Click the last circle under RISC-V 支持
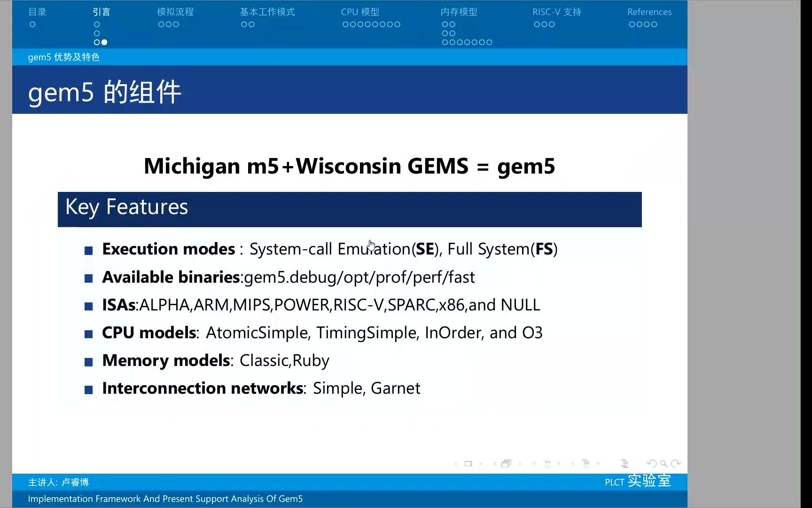The image size is (812, 508). point(552,24)
